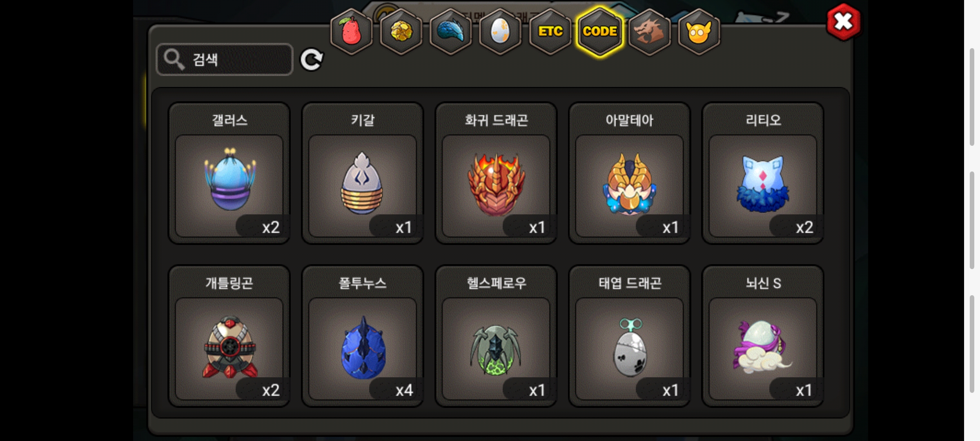Choose the 키갈 silver egg card
The image size is (980, 441).
(x=363, y=173)
